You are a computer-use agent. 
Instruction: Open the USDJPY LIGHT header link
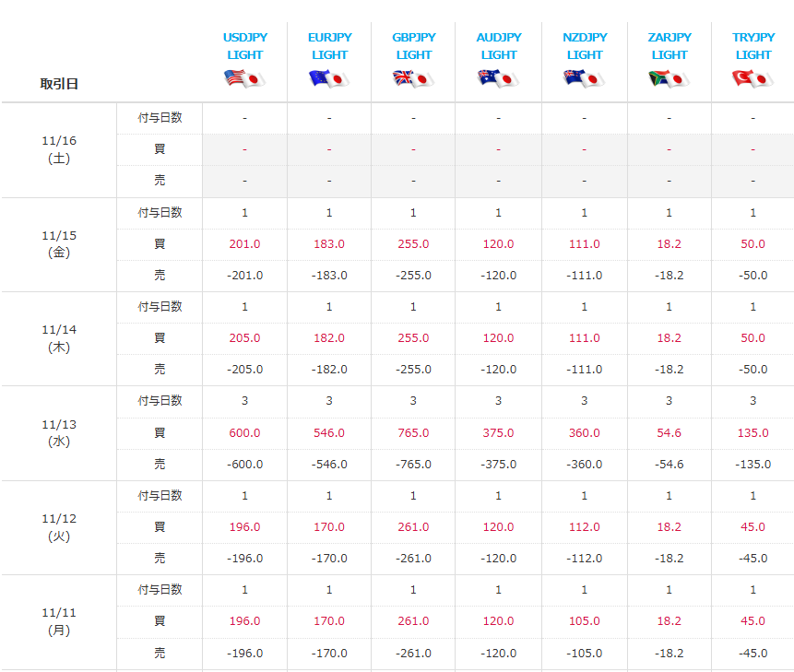tap(244, 46)
